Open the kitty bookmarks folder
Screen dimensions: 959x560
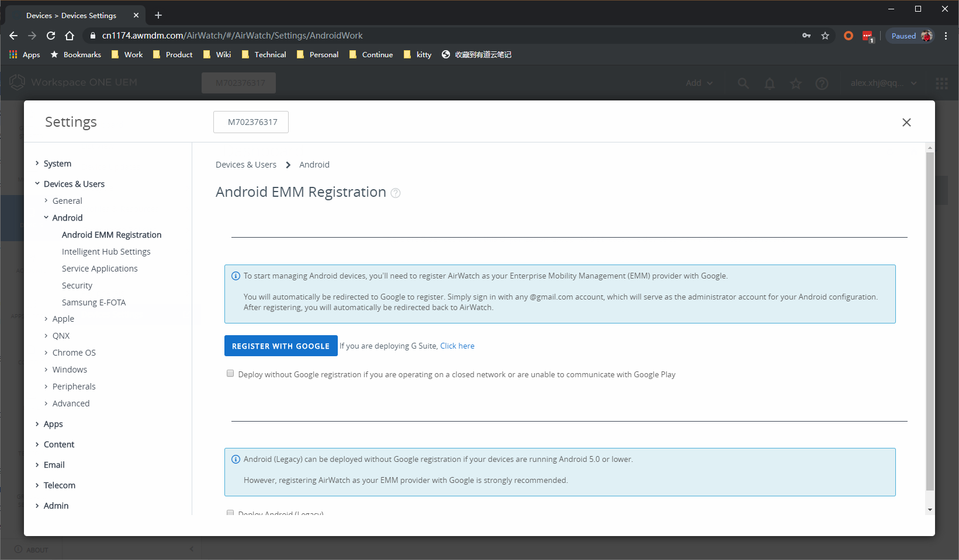pyautogui.click(x=417, y=54)
